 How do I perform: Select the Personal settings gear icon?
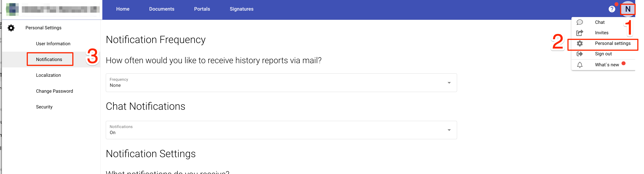tap(580, 43)
